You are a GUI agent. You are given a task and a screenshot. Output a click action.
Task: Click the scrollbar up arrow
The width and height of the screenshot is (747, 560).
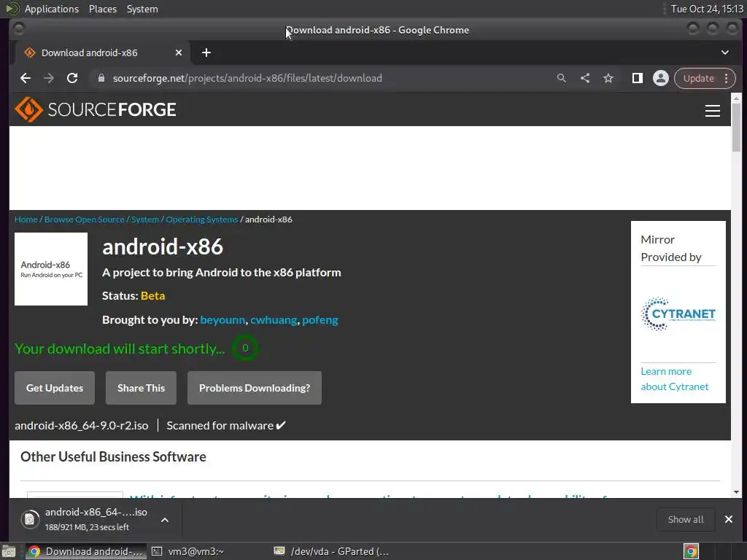coord(736,98)
